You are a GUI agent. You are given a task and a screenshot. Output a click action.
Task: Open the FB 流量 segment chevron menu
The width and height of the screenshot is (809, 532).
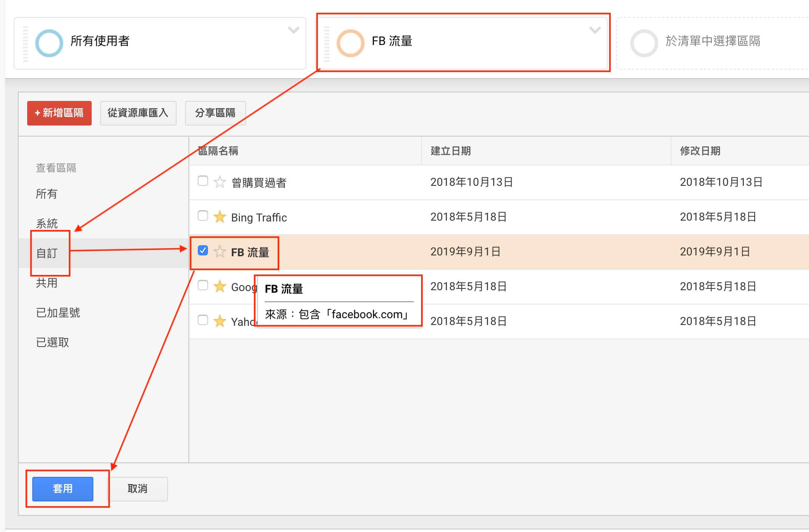pos(595,30)
